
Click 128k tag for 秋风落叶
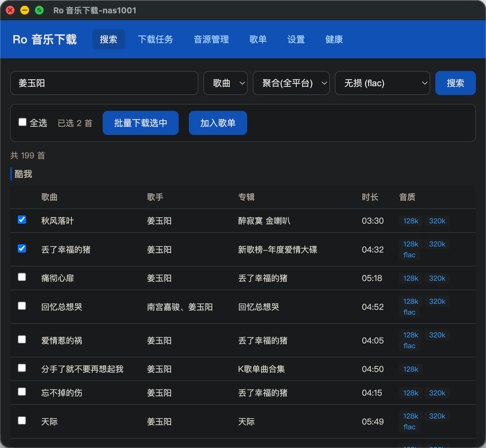411,221
